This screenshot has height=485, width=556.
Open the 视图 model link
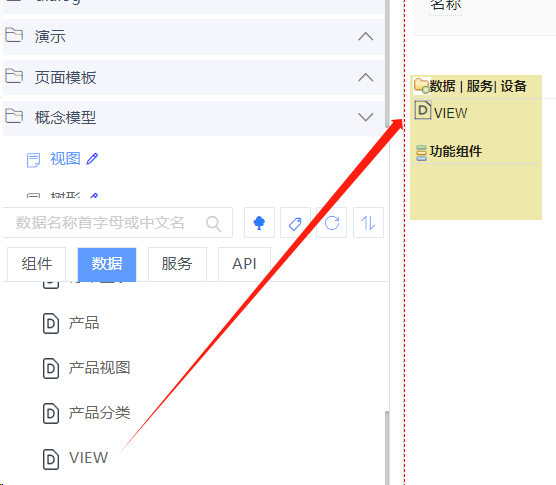coord(65,158)
